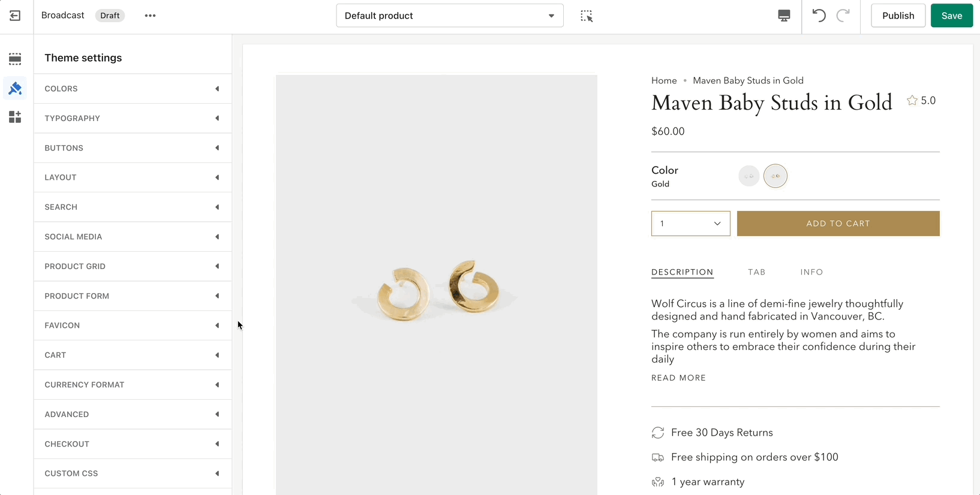Open the Theme settings brush icon

[15, 88]
